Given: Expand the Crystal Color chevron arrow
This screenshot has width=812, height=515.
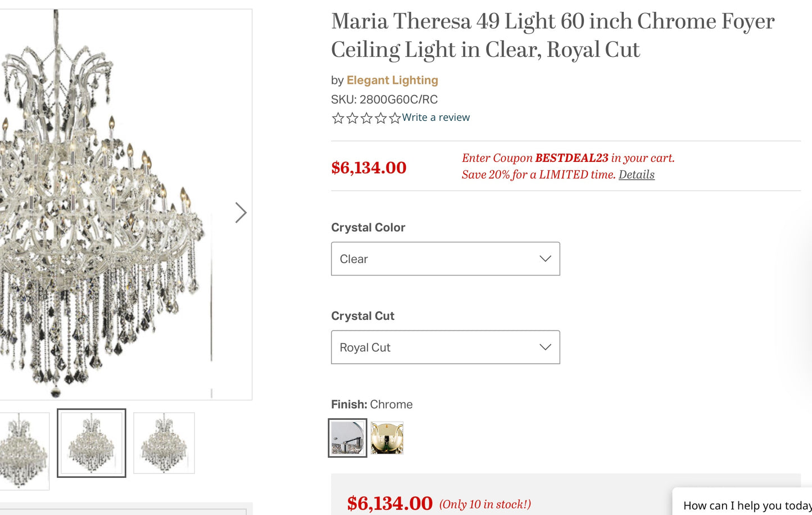Looking at the screenshot, I should [x=544, y=259].
